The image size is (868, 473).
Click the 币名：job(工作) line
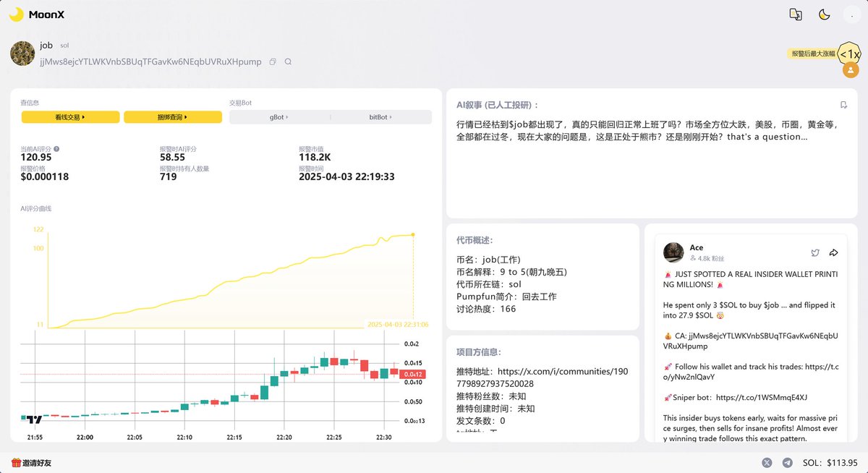tap(488, 260)
